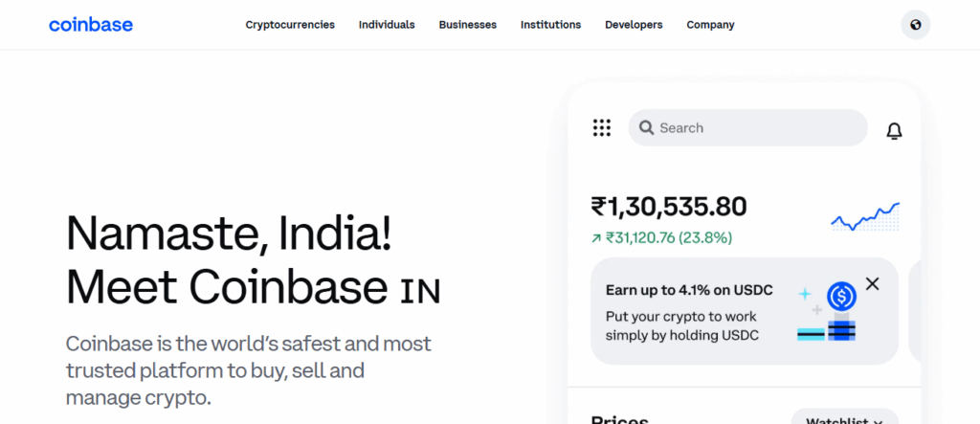
Task: Click the blue portfolio sparkline chart
Action: (865, 217)
